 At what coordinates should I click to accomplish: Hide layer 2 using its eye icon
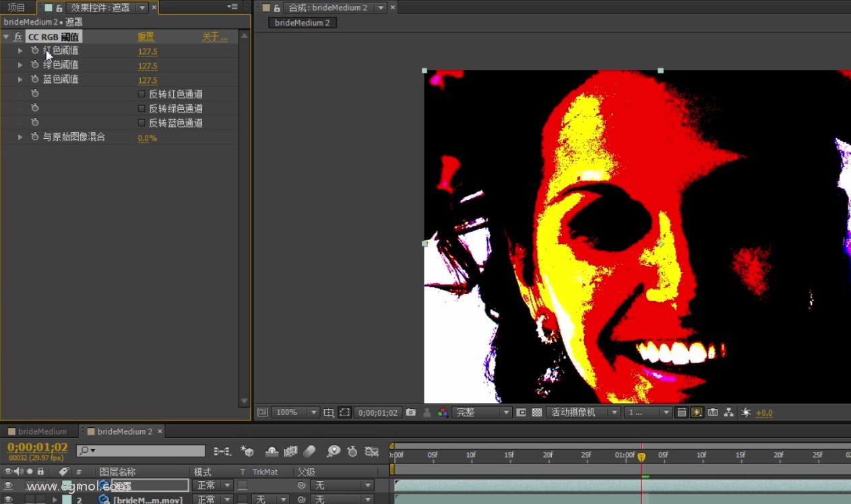(x=9, y=499)
